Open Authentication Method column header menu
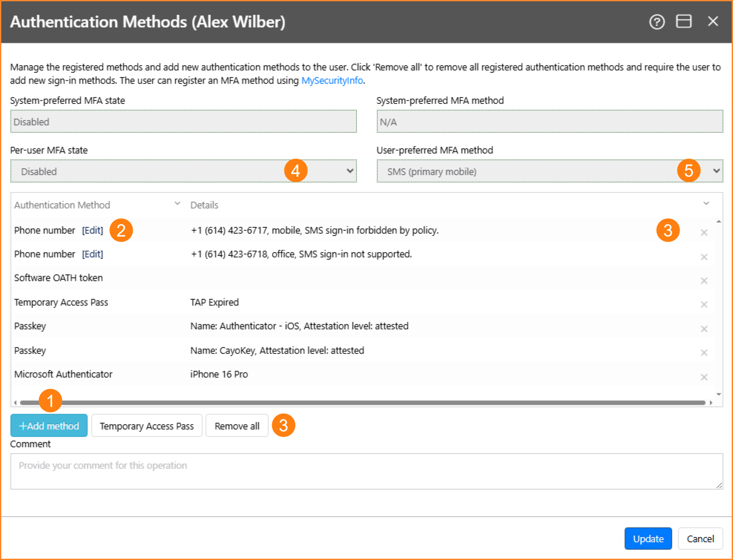 pos(177,204)
